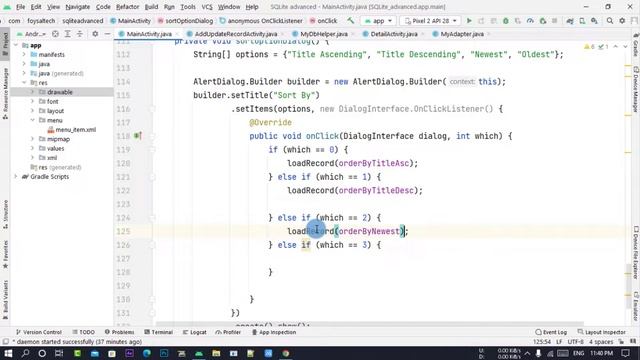Switch to AddUpdateRecordActivity.java tab
Screen dimensions: 640x360
coord(236,34)
